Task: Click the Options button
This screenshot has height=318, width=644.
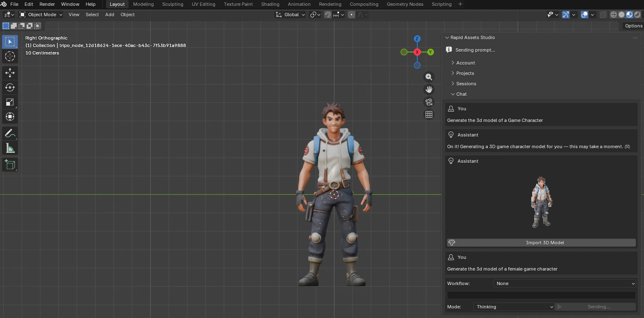Action: pyautogui.click(x=634, y=26)
